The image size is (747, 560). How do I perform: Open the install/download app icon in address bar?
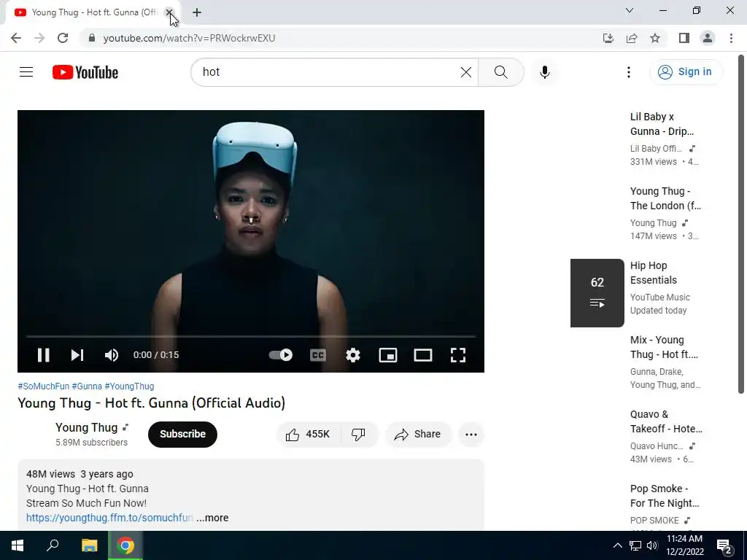coord(608,38)
